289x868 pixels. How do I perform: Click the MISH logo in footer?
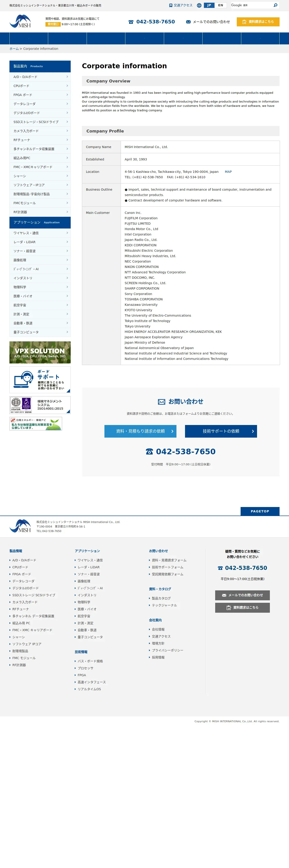click(x=20, y=526)
